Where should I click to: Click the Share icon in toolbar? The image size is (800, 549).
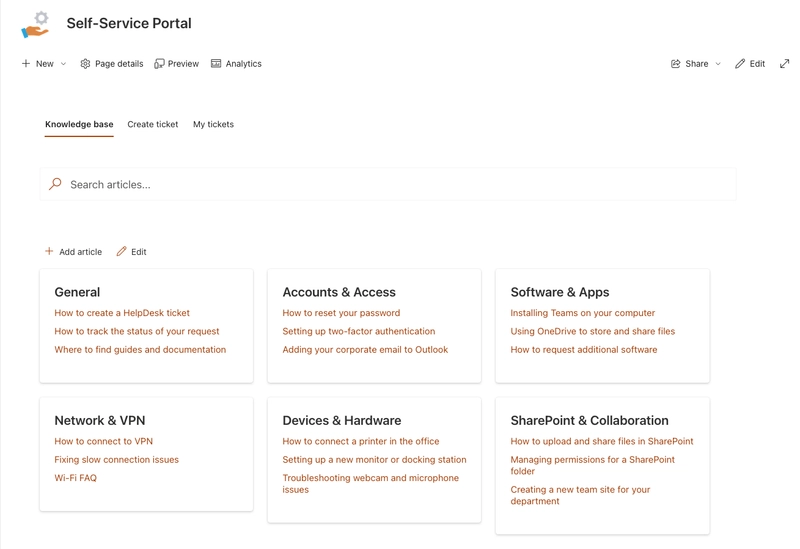tap(676, 64)
